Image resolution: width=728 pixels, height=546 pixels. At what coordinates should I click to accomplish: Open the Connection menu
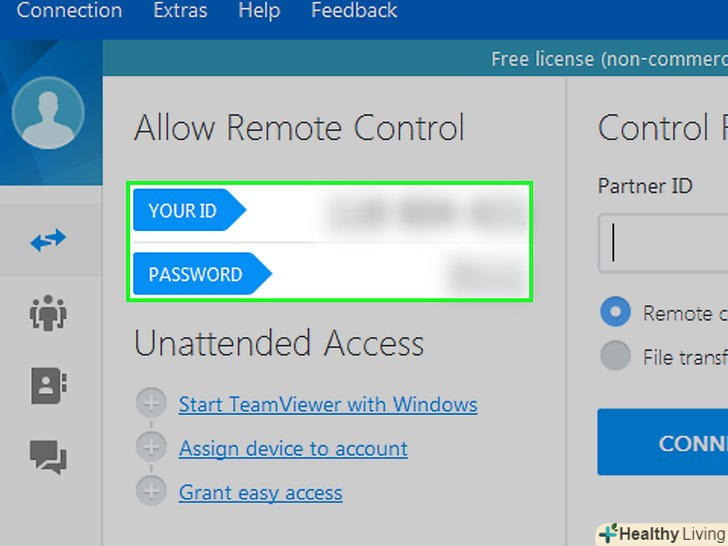click(69, 12)
